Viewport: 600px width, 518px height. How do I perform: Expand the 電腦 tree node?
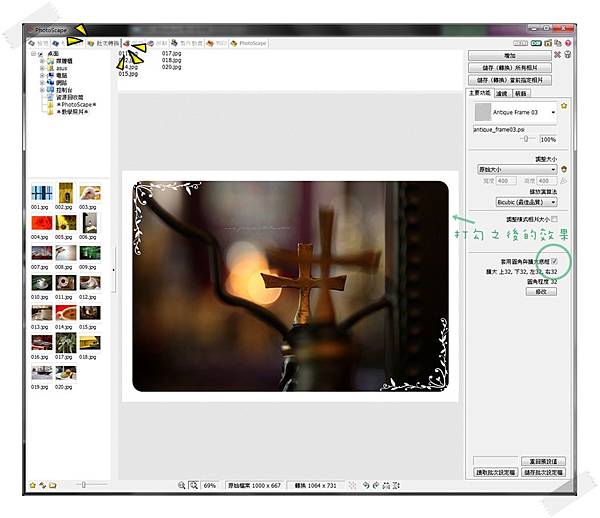(x=42, y=75)
